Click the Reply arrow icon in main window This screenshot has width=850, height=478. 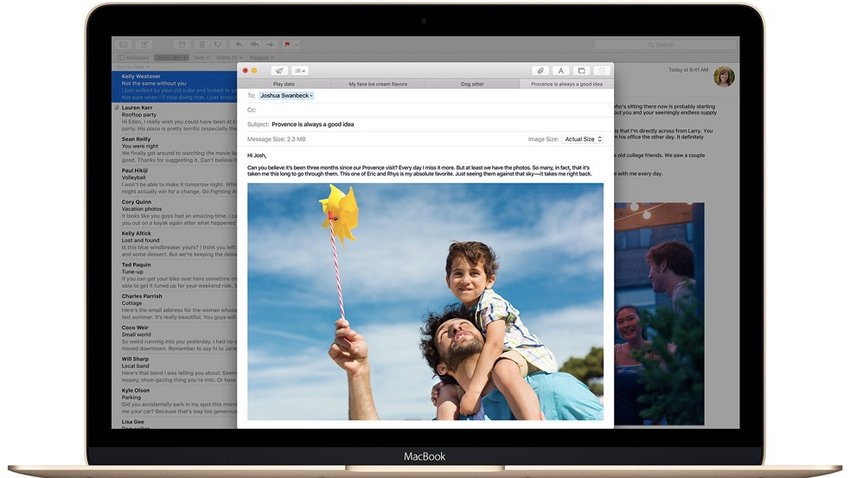[x=239, y=44]
